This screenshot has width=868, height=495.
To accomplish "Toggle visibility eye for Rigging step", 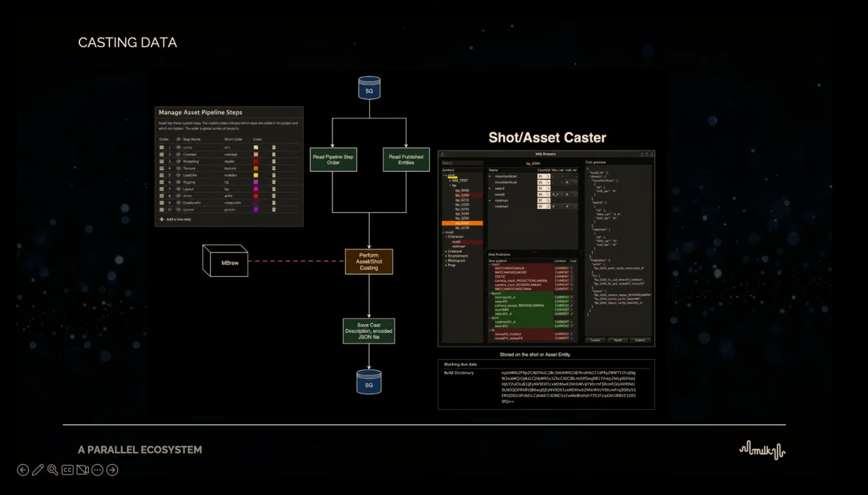I will coord(178,182).
